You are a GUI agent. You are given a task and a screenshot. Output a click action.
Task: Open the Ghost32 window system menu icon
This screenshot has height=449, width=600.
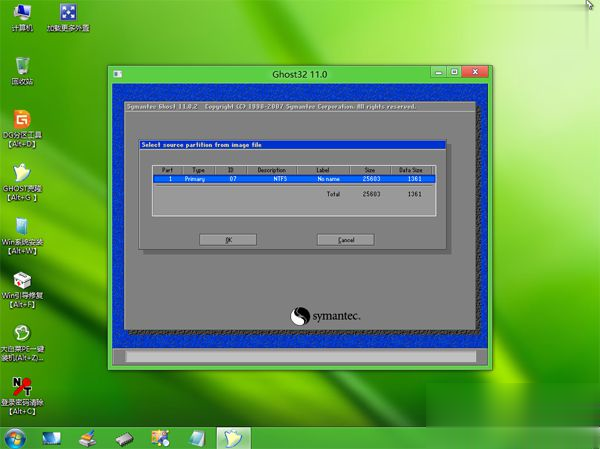pos(118,73)
